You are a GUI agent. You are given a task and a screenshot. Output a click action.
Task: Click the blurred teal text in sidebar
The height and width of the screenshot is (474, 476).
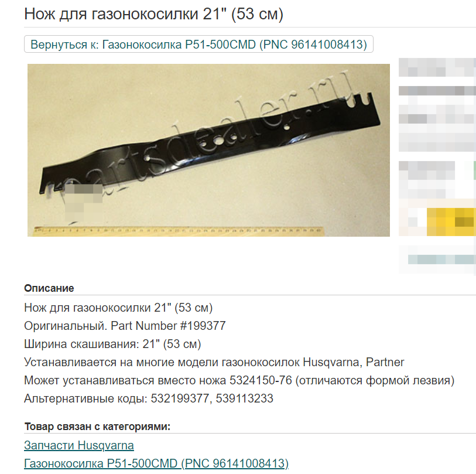[441, 260]
